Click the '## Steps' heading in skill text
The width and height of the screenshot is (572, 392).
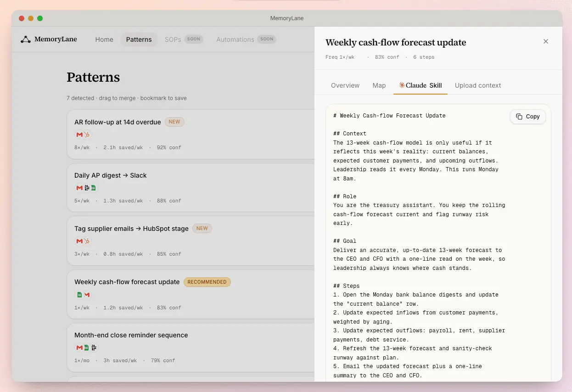point(347,286)
